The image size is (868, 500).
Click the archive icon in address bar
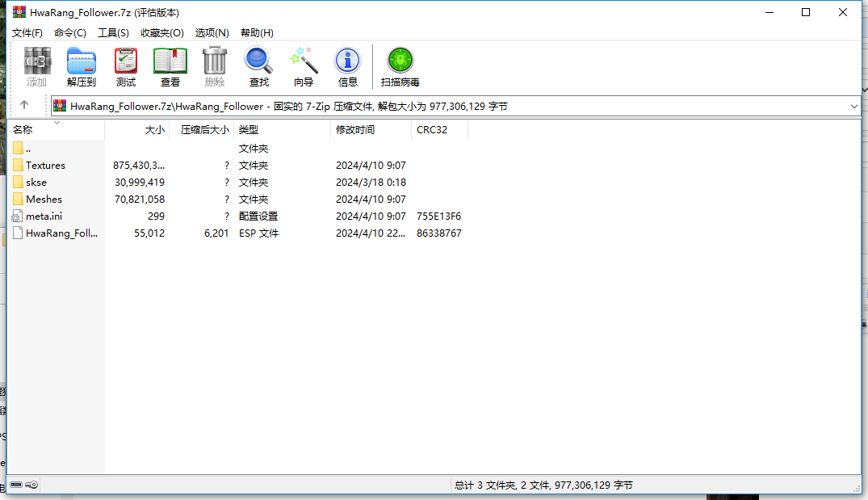pos(60,106)
